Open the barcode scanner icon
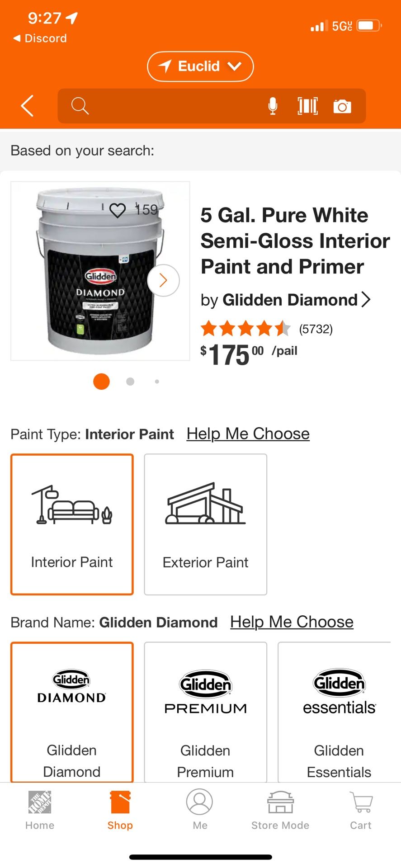Viewport: 401px width, 868px height. pos(307,106)
